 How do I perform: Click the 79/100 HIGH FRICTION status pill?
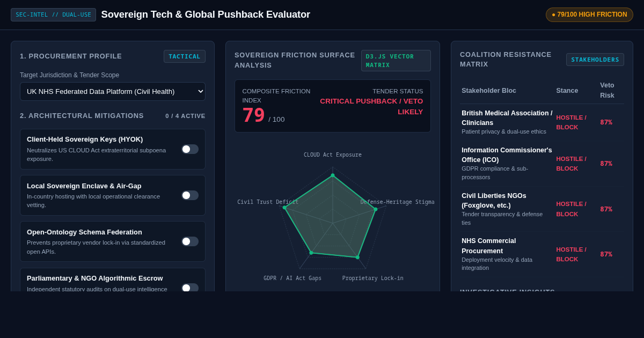coord(589,14)
